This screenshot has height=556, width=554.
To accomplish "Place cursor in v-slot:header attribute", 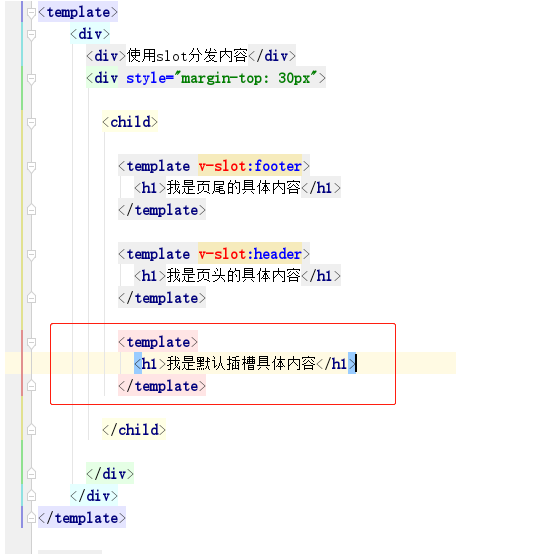I will 250,254.
